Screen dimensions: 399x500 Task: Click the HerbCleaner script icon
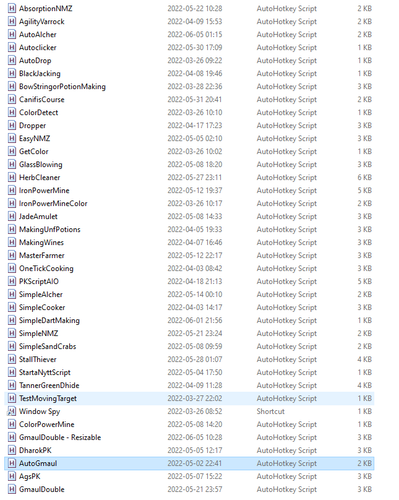click(x=12, y=177)
